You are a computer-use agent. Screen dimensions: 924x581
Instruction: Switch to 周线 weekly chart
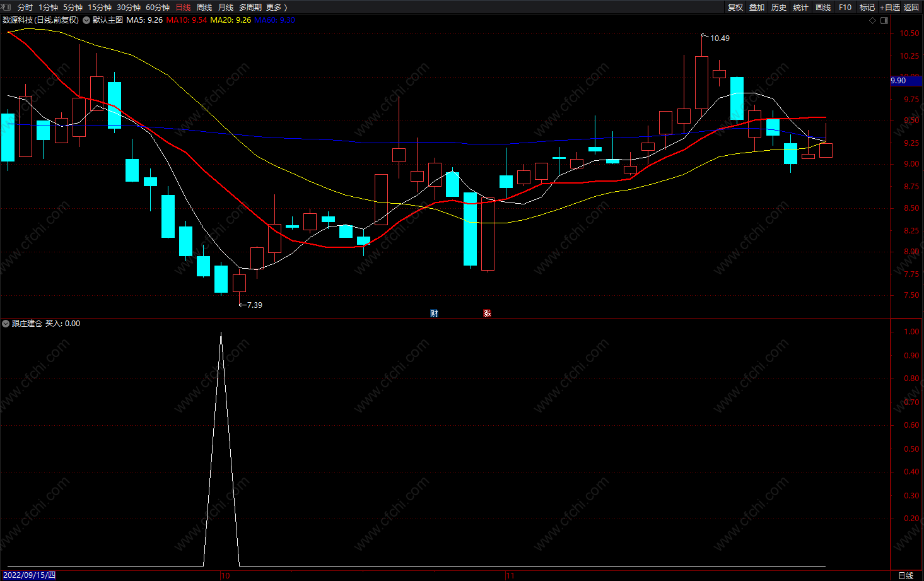tap(204, 7)
